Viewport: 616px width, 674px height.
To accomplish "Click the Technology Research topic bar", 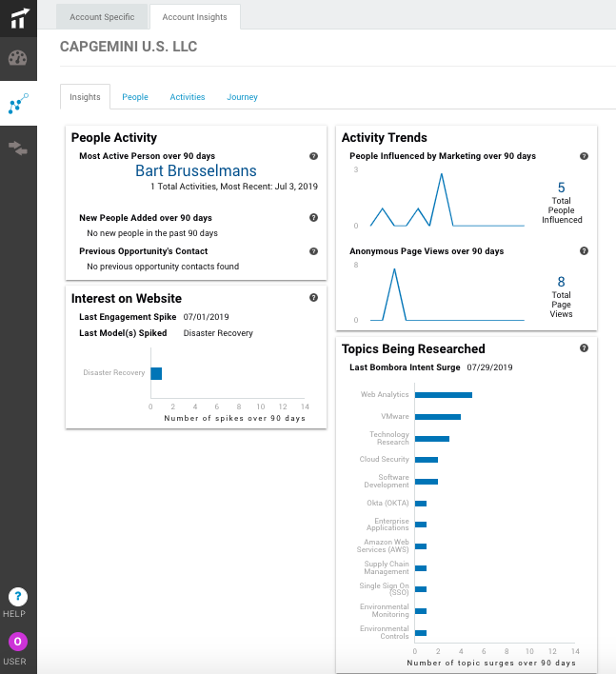I will click(432, 439).
